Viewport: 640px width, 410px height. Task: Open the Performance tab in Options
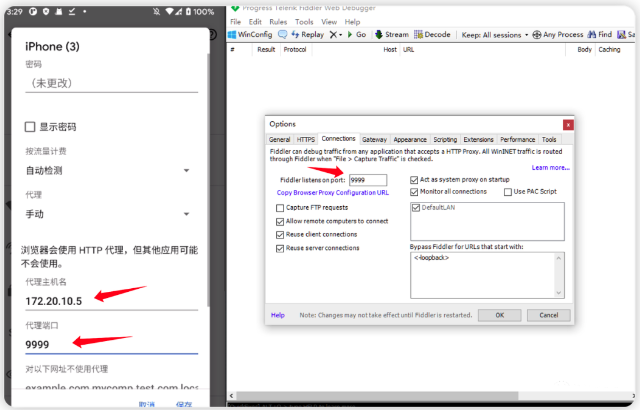click(518, 140)
